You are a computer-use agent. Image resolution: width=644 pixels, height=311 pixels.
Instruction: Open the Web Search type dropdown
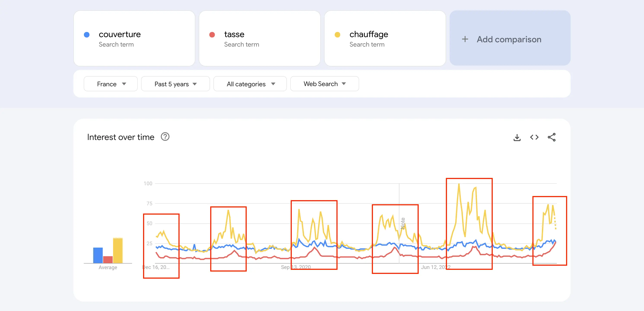(x=325, y=84)
